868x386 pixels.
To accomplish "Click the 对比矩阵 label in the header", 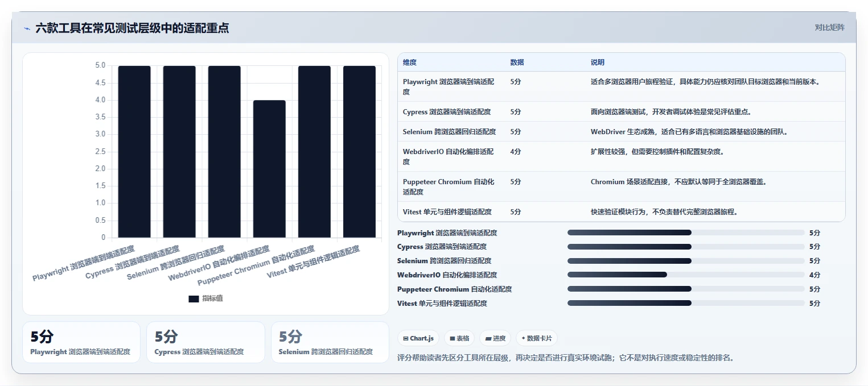I will click(829, 27).
